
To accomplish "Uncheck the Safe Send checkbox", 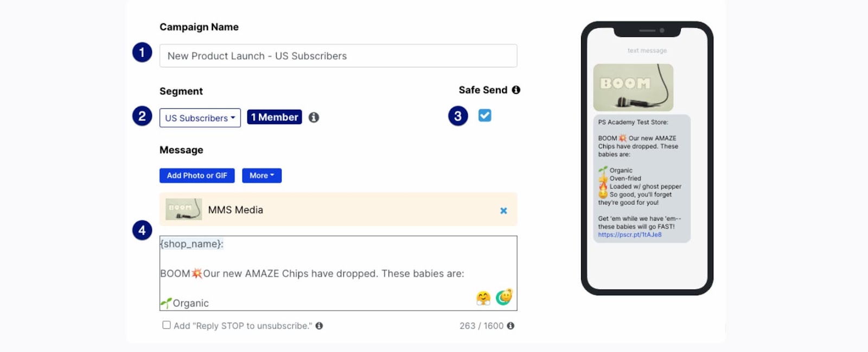I will pos(484,115).
